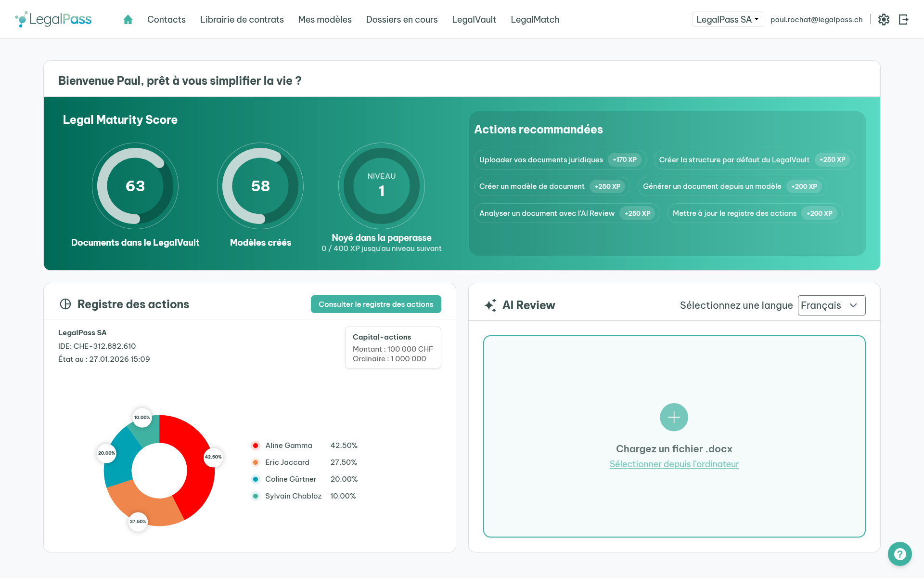Click Noyé dans la paperasse level title
924x578 pixels.
tap(382, 237)
